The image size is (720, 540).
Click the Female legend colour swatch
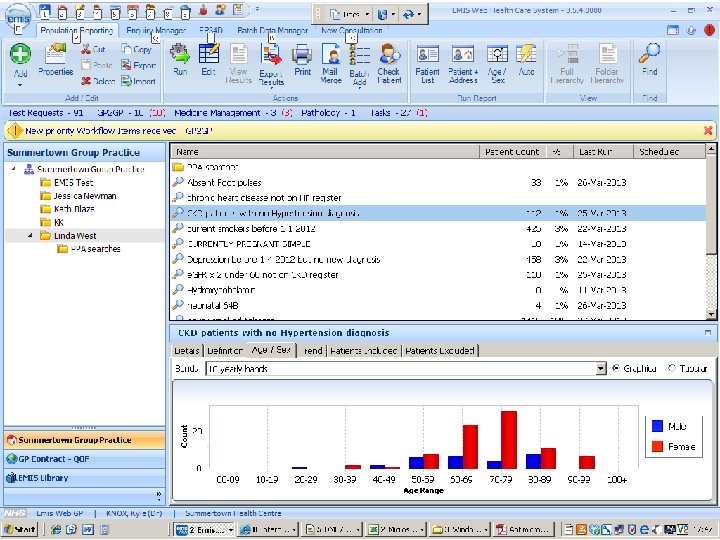[x=658, y=446]
